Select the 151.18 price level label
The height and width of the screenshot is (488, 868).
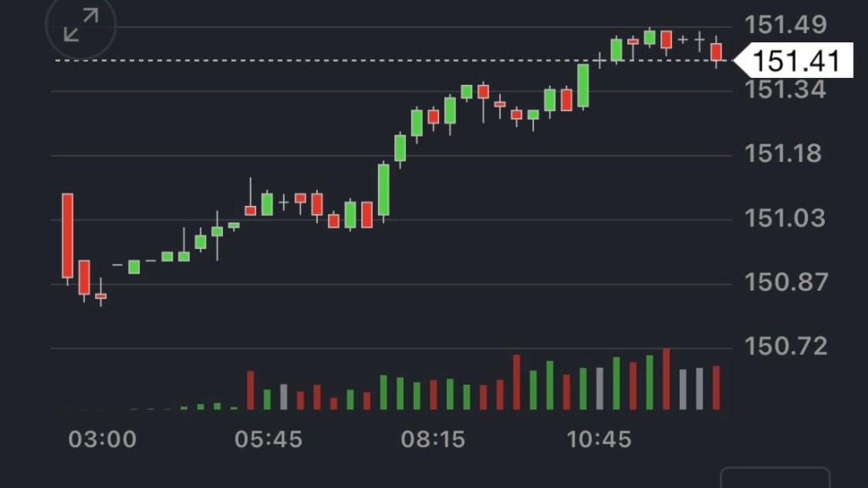click(785, 154)
